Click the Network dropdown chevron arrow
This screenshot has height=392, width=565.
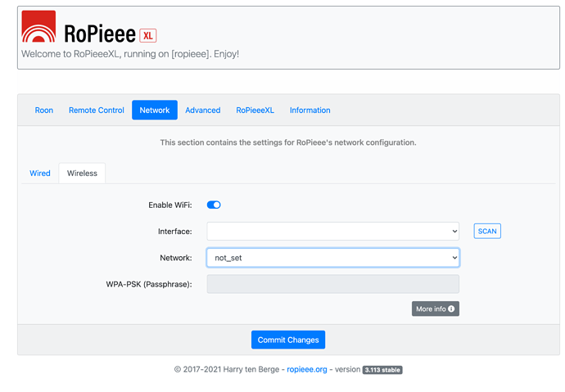454,258
